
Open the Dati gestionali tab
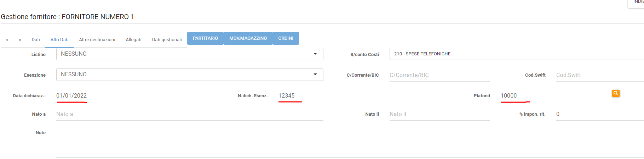(167, 40)
